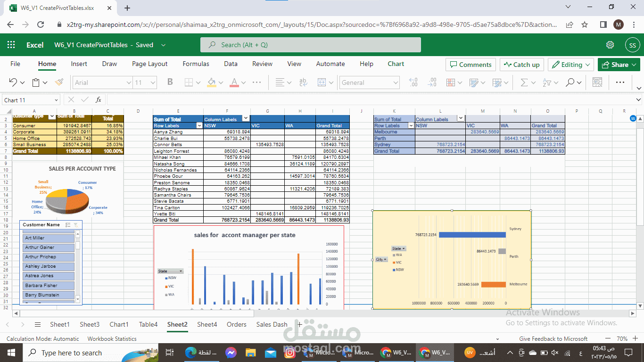This screenshot has width=644, height=362.
Task: Enable multi-select in Customer Name slicer
Action: click(67, 224)
